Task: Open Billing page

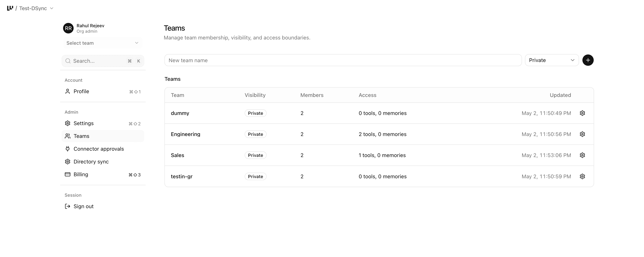Action: 103,174
